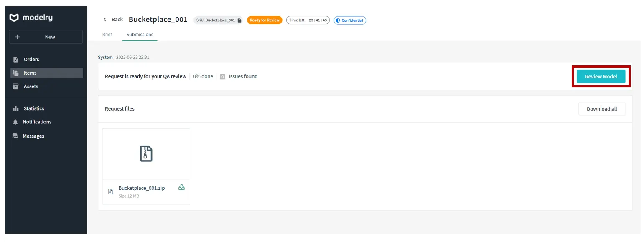Click the issues count badge icon

pyautogui.click(x=223, y=77)
